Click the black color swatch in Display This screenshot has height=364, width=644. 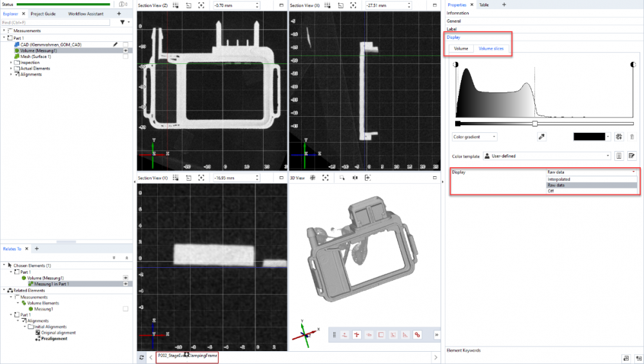pyautogui.click(x=589, y=137)
